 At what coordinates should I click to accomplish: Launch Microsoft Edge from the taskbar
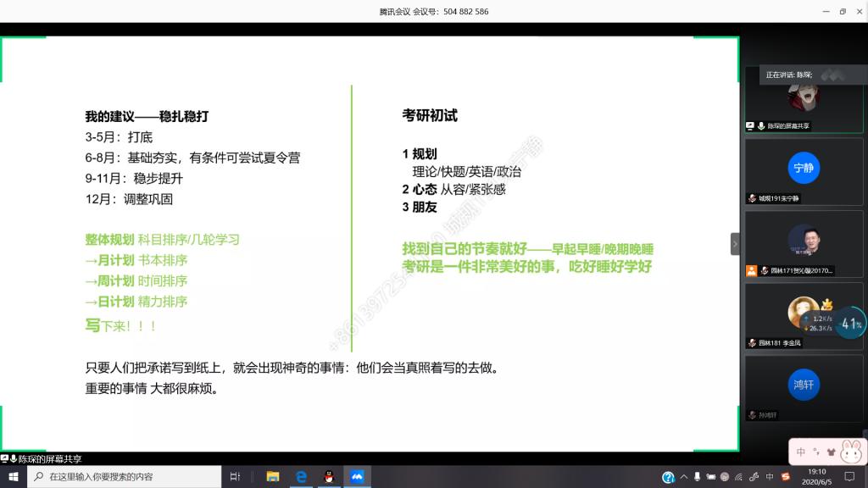point(301,477)
